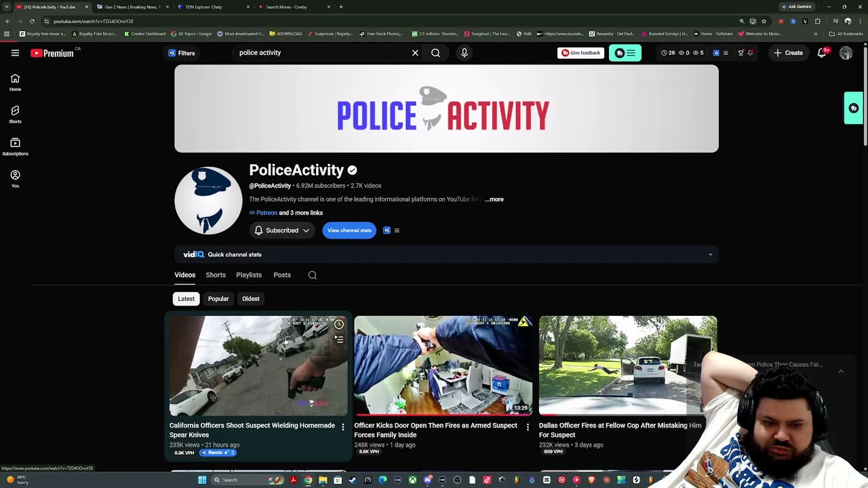Click the Remix badge under California video
The height and width of the screenshot is (488, 868).
pyautogui.click(x=218, y=453)
